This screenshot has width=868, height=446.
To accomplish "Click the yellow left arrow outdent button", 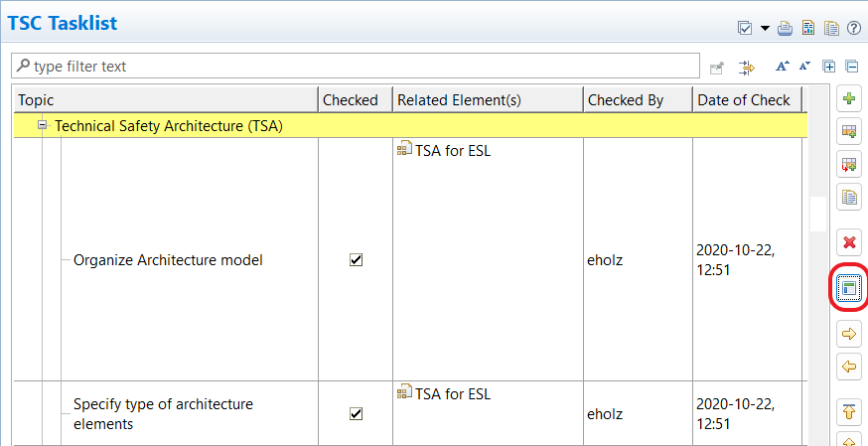I will click(849, 367).
